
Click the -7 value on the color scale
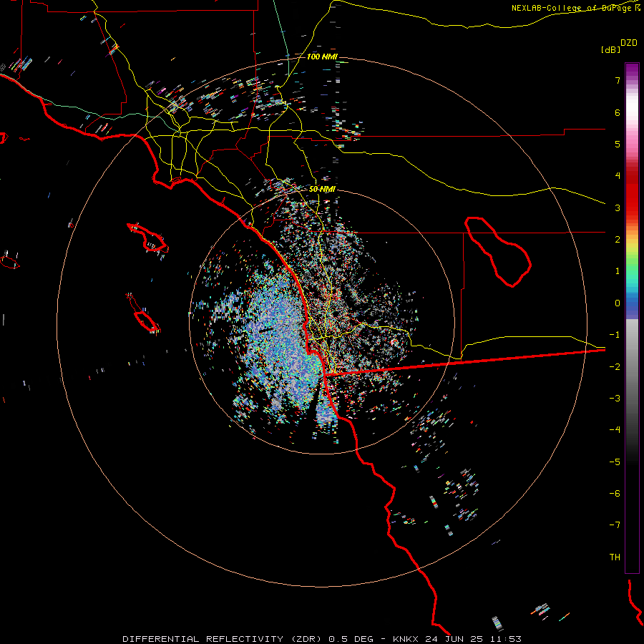(615, 525)
